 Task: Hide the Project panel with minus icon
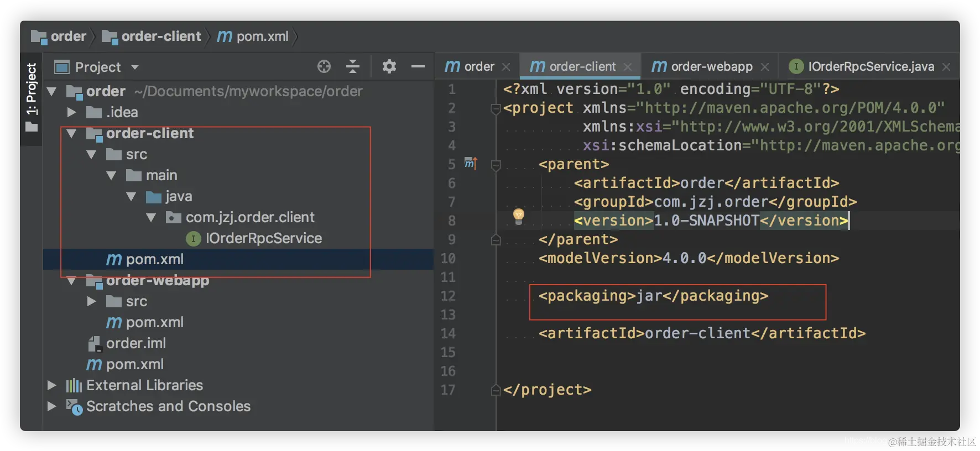click(418, 67)
